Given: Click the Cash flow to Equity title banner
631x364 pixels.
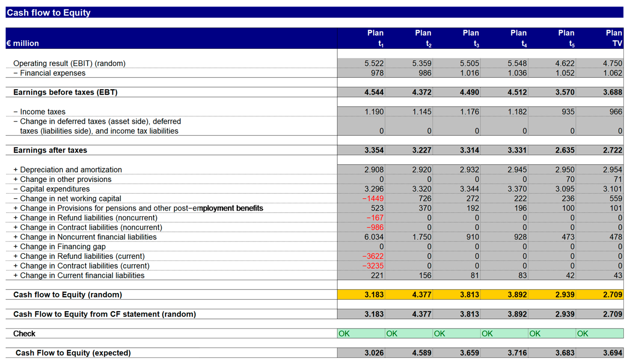Looking at the screenshot, I should [x=49, y=12].
